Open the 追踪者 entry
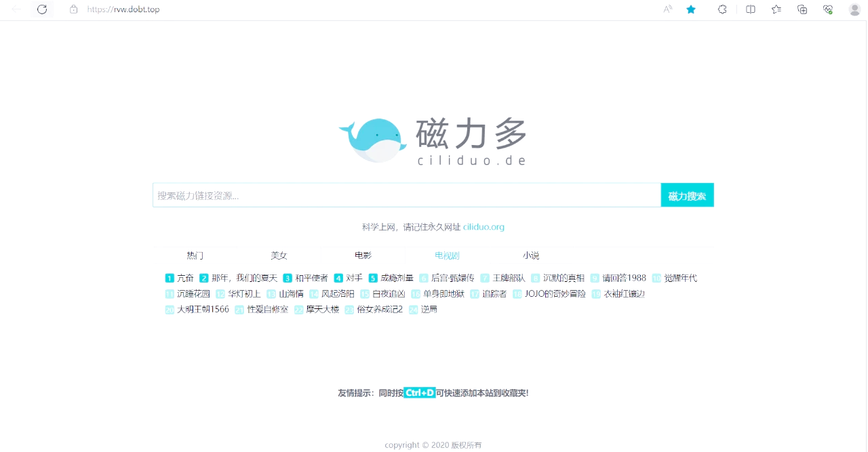The image size is (868, 452). click(x=494, y=294)
